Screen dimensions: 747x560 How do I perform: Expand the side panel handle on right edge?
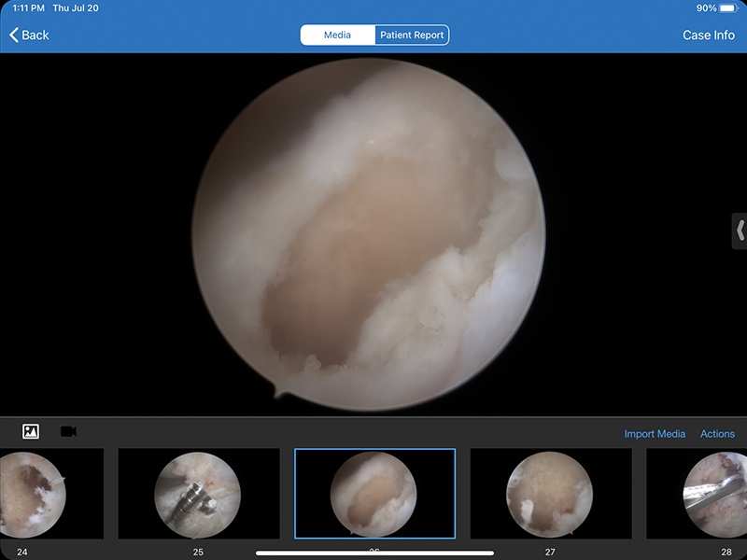pyautogui.click(x=740, y=231)
